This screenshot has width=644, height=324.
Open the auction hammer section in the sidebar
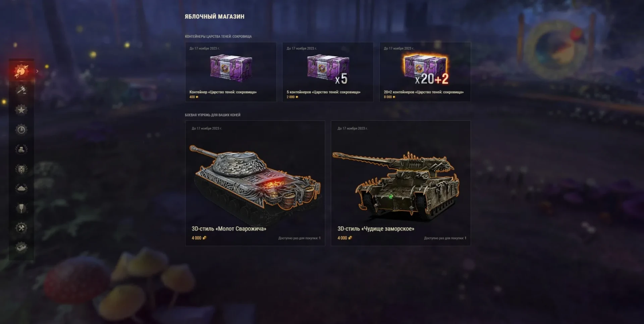(21, 90)
